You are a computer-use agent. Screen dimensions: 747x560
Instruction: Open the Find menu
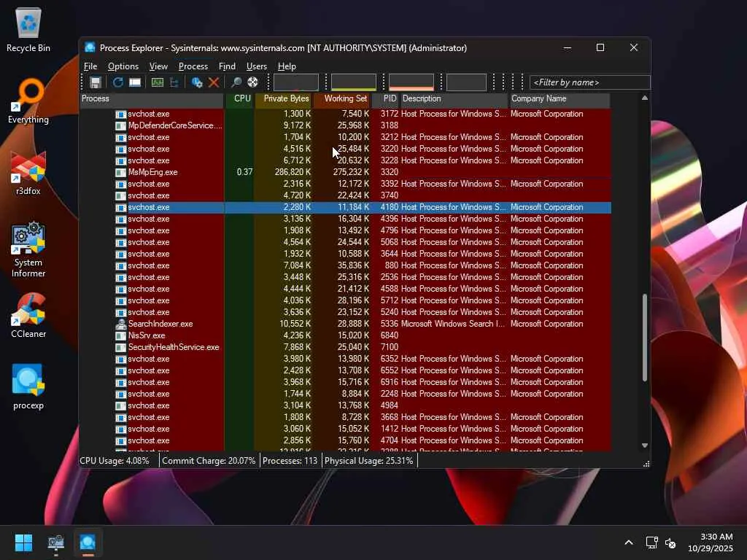pos(227,66)
